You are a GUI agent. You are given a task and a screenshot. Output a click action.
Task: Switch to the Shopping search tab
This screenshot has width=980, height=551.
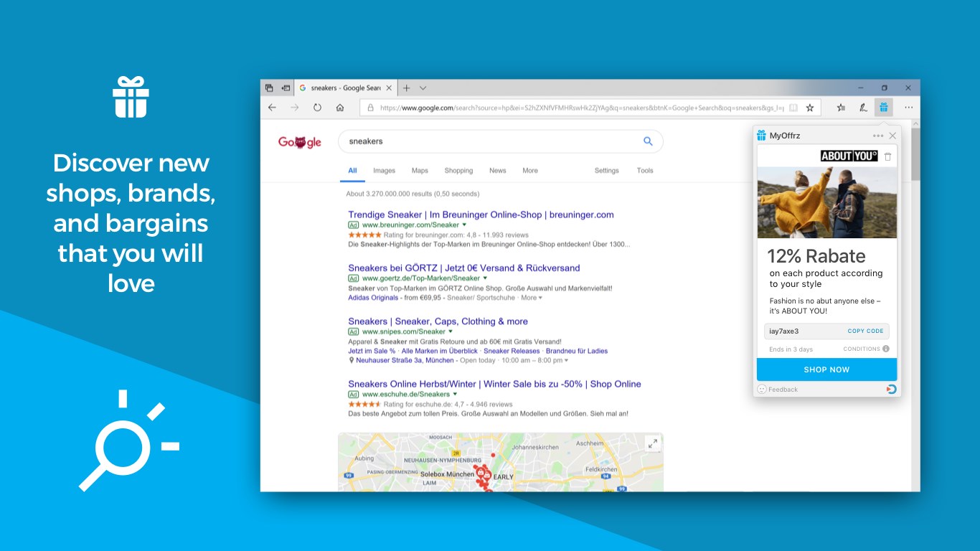coord(458,171)
